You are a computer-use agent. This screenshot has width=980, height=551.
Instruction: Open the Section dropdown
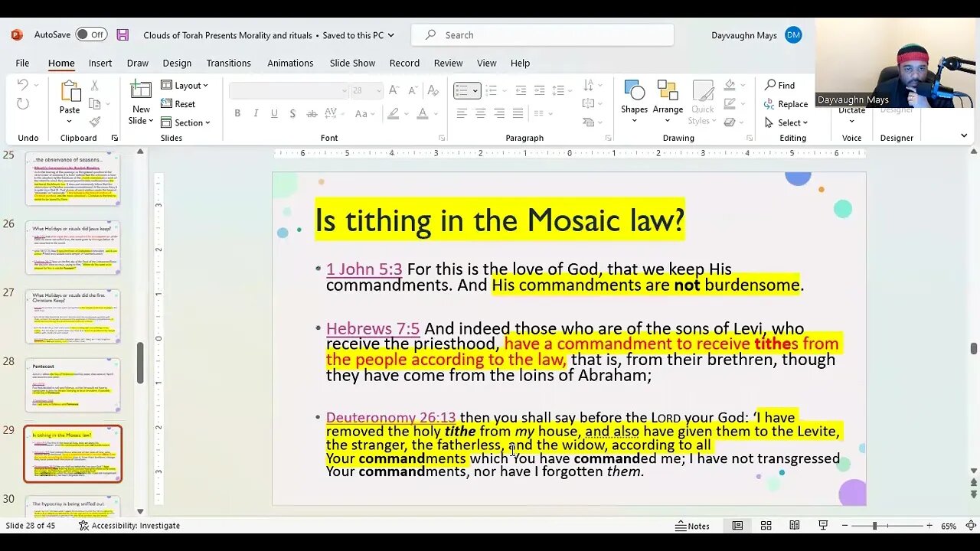click(x=185, y=122)
